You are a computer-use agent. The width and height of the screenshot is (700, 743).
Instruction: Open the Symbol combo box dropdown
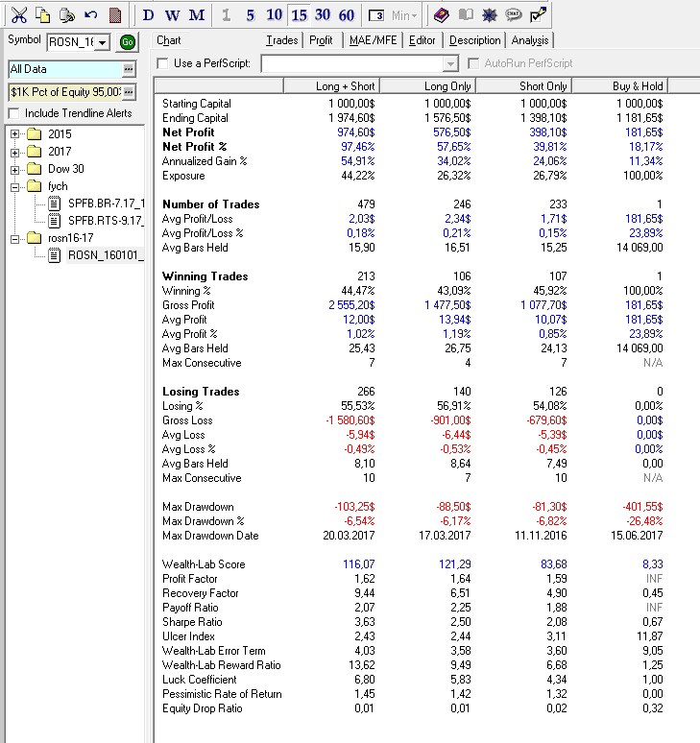tap(102, 42)
